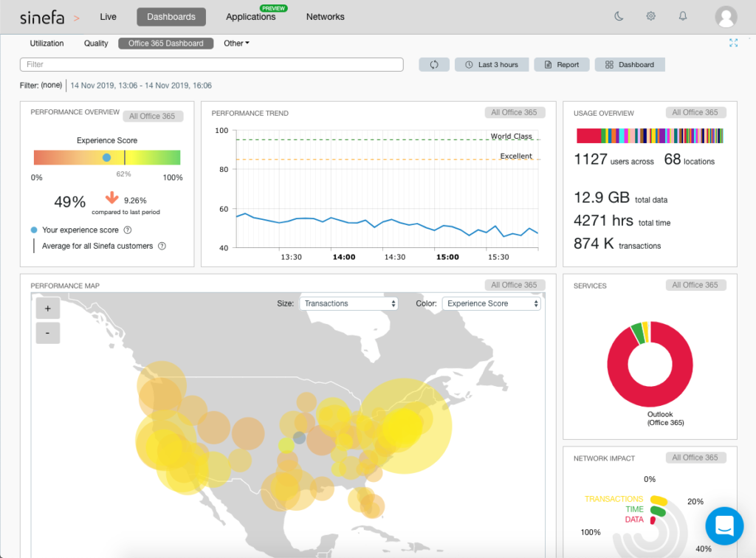Click the 874 K transactions value
This screenshot has width=756, height=558.
(594, 244)
